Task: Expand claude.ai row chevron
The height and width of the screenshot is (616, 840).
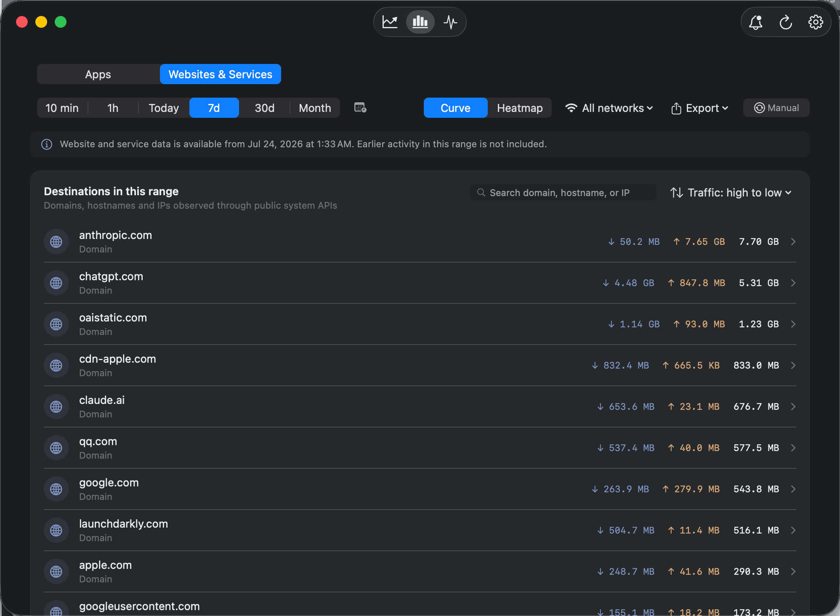Action: click(x=793, y=406)
